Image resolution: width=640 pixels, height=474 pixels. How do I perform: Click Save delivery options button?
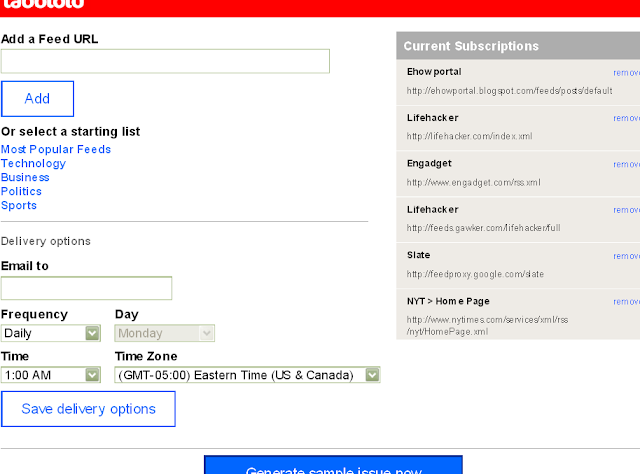tap(88, 409)
